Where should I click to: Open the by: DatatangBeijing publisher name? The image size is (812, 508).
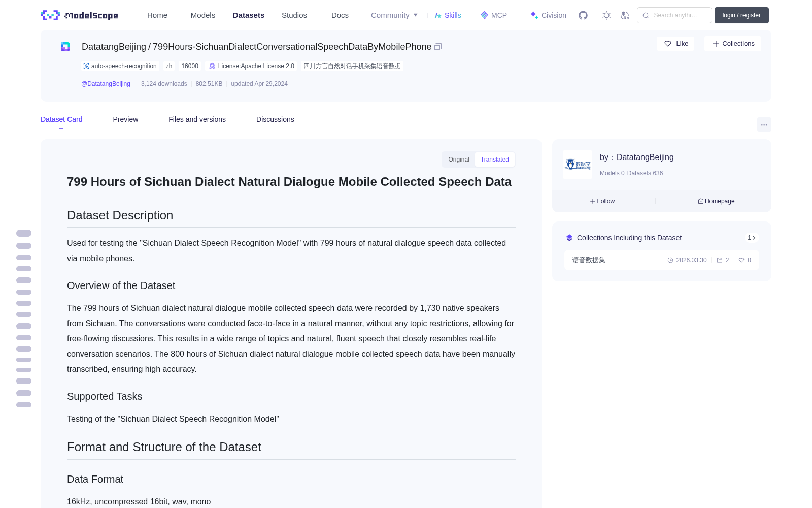pyautogui.click(x=645, y=157)
